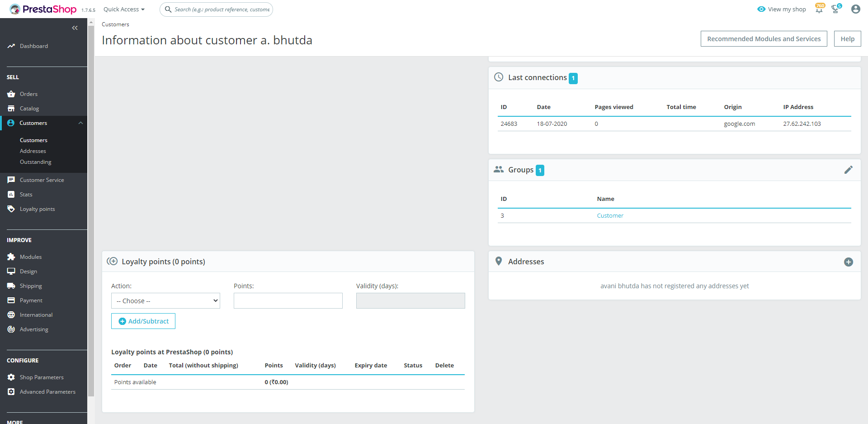Go to the Dashboard

[x=33, y=46]
